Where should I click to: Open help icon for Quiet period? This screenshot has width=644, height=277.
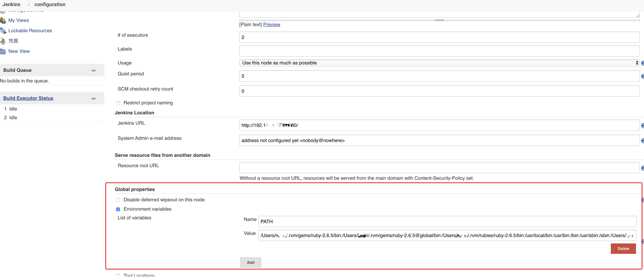pyautogui.click(x=642, y=76)
